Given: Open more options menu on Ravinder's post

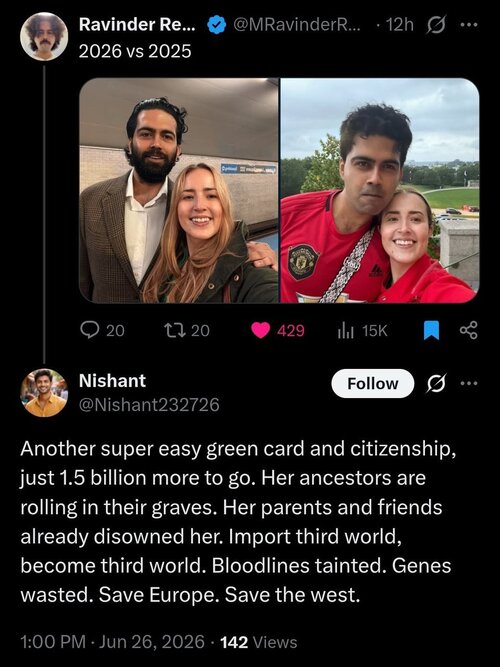Looking at the screenshot, I should (469, 25).
